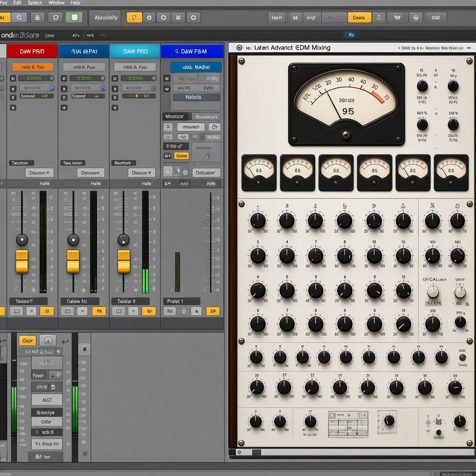Click the circle icon beside R4 in the Pratet 1 strip
This screenshot has width=476, height=476.
(184, 311)
